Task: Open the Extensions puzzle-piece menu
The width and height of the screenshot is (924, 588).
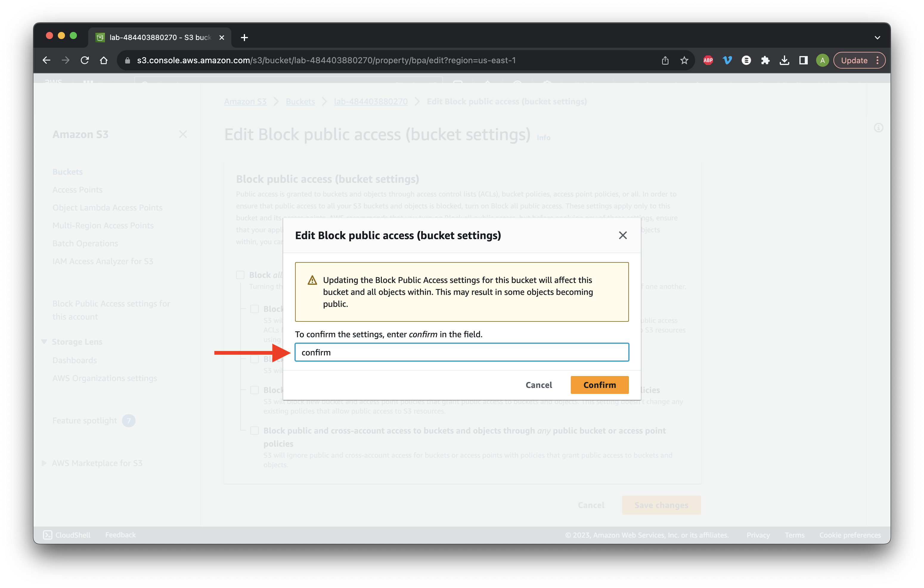Action: point(765,60)
